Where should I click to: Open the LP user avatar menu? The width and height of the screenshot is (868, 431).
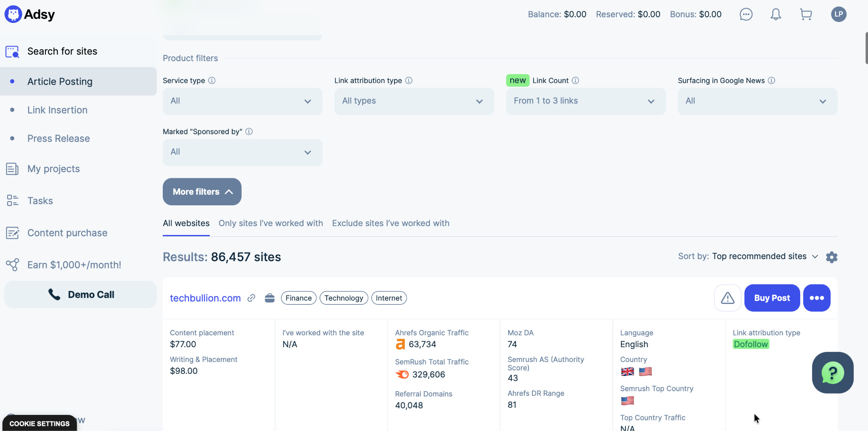839,14
